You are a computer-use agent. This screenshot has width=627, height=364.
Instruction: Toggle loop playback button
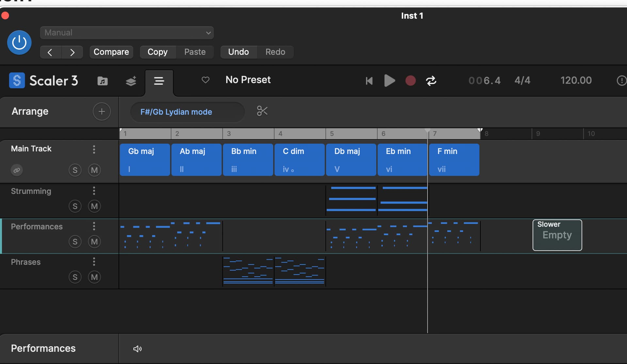pos(431,81)
